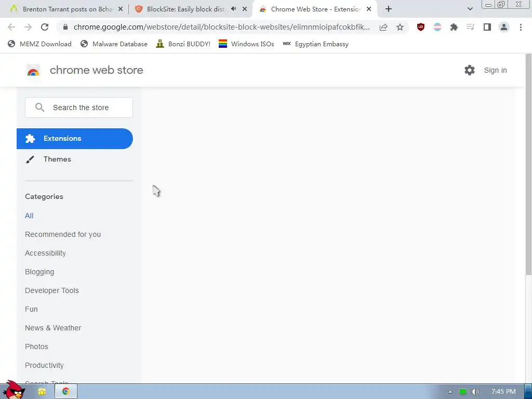
Task: Click the Show desktop button on taskbar
Action: tap(528, 392)
